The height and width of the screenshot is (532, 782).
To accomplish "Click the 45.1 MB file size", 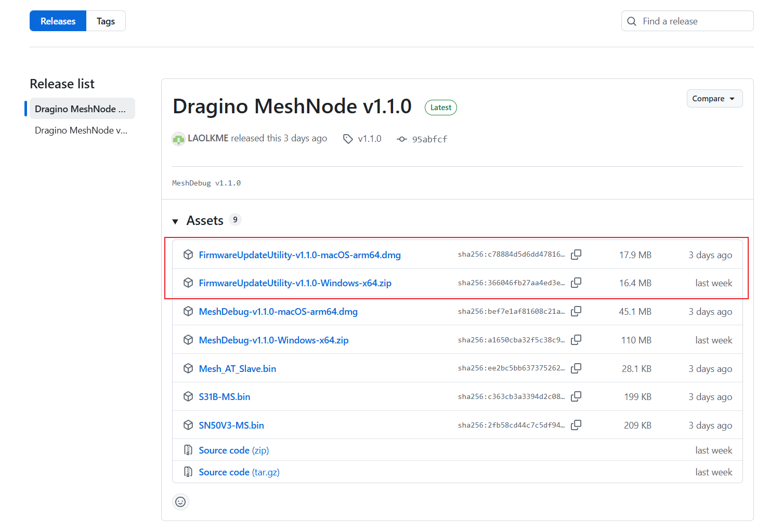I will tap(635, 311).
